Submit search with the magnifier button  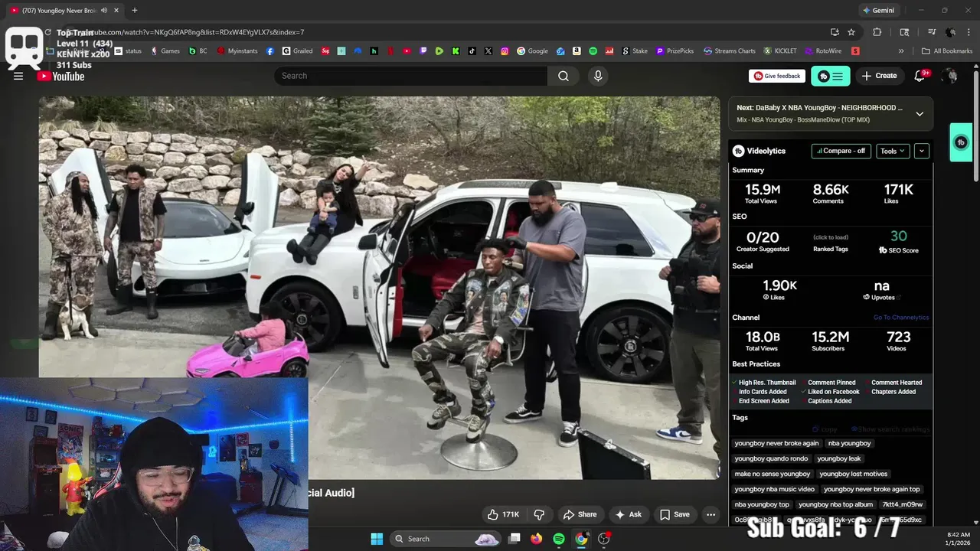pyautogui.click(x=563, y=76)
